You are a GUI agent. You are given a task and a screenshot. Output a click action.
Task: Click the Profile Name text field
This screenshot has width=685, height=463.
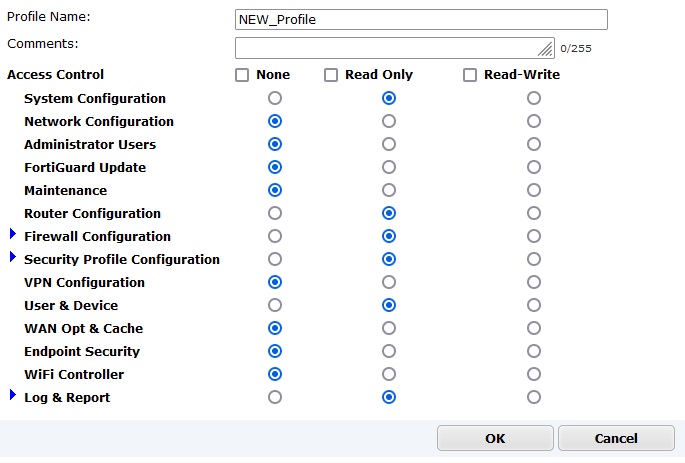click(421, 20)
